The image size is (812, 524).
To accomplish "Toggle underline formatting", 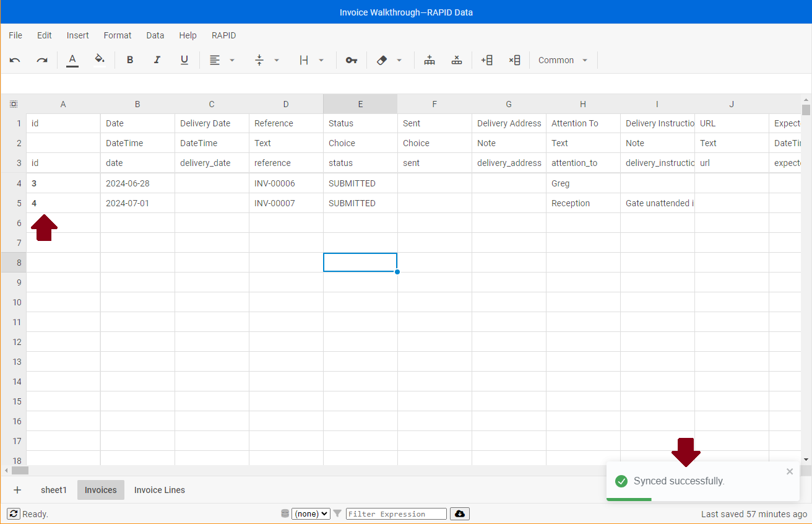I will (184, 60).
